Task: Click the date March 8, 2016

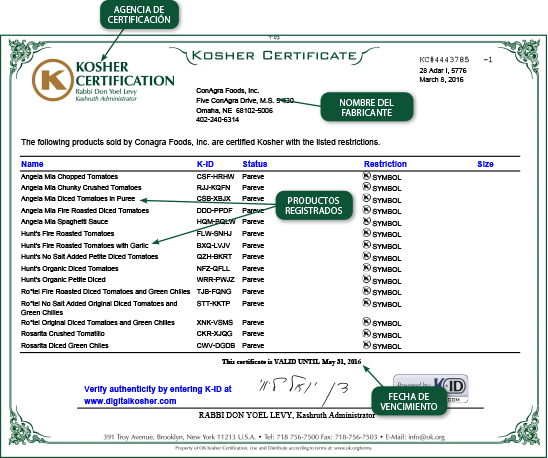Action: pos(441,80)
